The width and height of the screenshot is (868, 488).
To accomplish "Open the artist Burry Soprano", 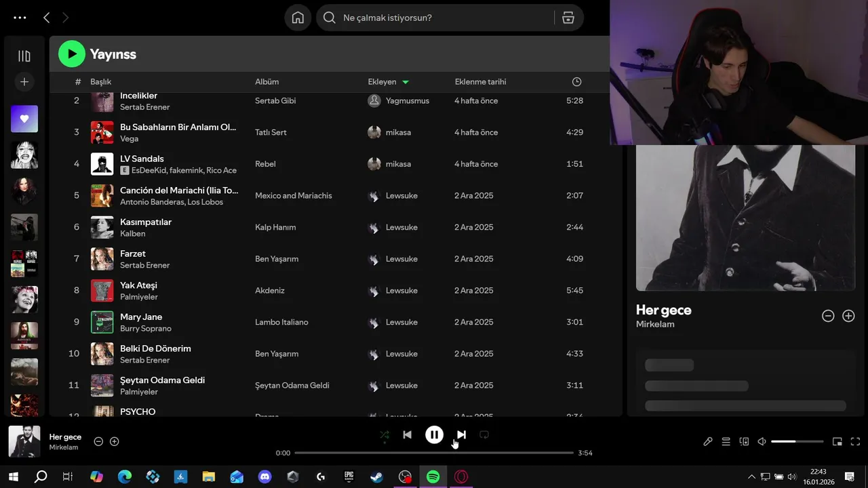I will coord(146,329).
